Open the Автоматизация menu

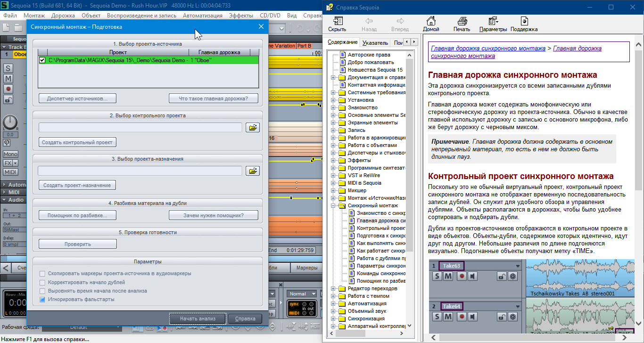point(202,16)
